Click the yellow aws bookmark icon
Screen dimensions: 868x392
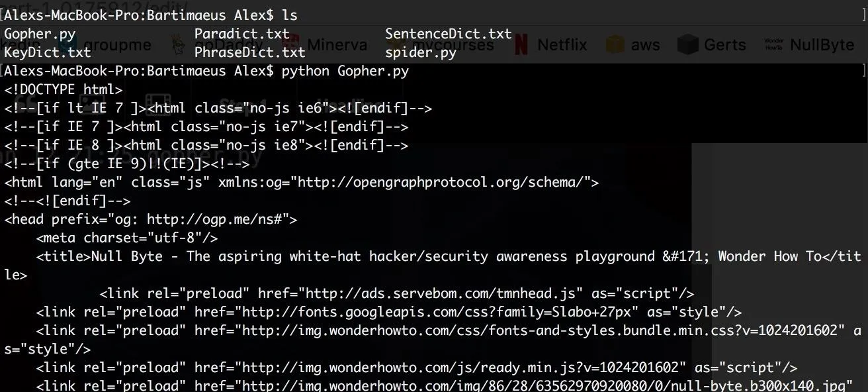coord(615,44)
